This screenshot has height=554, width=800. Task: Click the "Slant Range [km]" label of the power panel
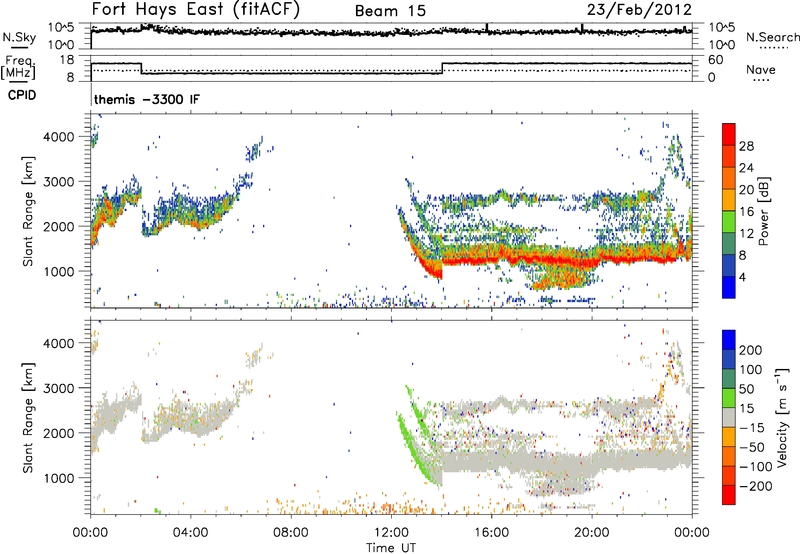[28, 211]
